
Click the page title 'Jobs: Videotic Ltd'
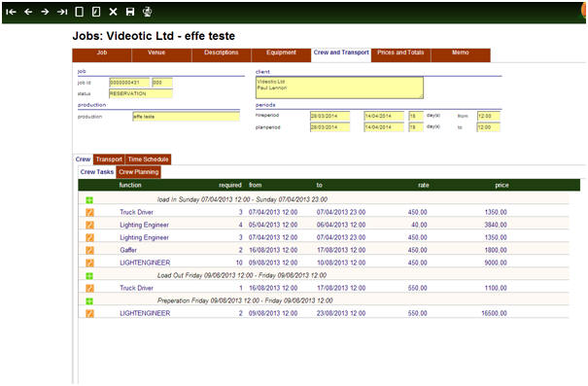154,36
